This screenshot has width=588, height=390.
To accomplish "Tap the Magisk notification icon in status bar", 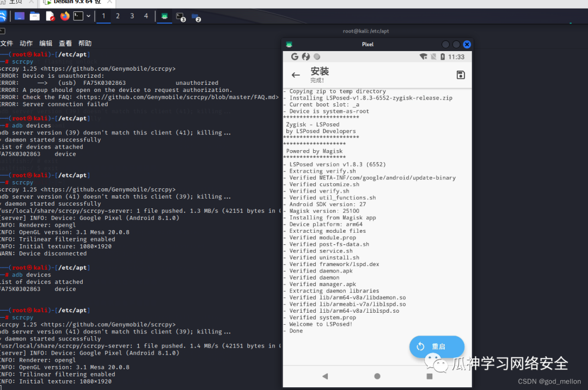I will pyautogui.click(x=306, y=57).
